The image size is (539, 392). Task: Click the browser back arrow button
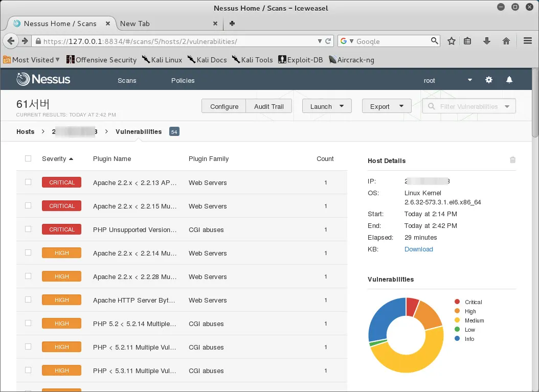(11, 41)
